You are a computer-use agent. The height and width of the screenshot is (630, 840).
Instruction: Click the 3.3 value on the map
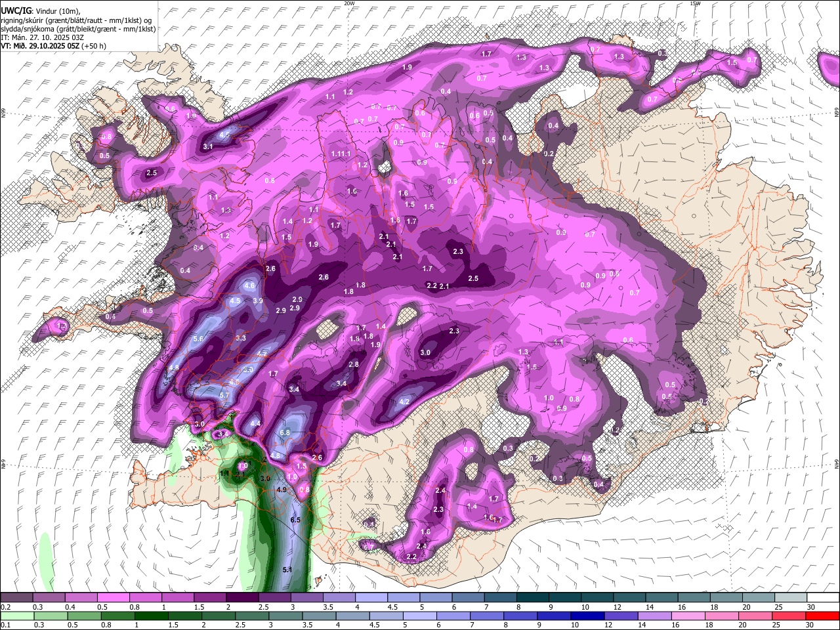[x=241, y=338]
